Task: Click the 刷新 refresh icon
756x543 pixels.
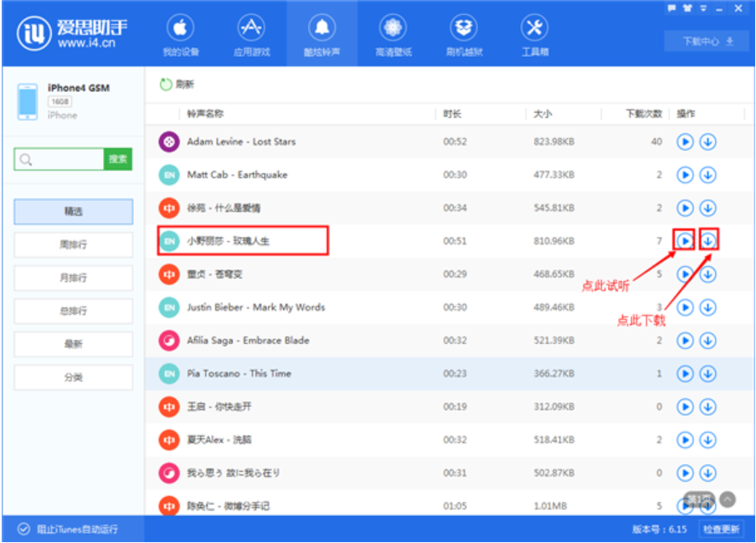Action: (167, 85)
